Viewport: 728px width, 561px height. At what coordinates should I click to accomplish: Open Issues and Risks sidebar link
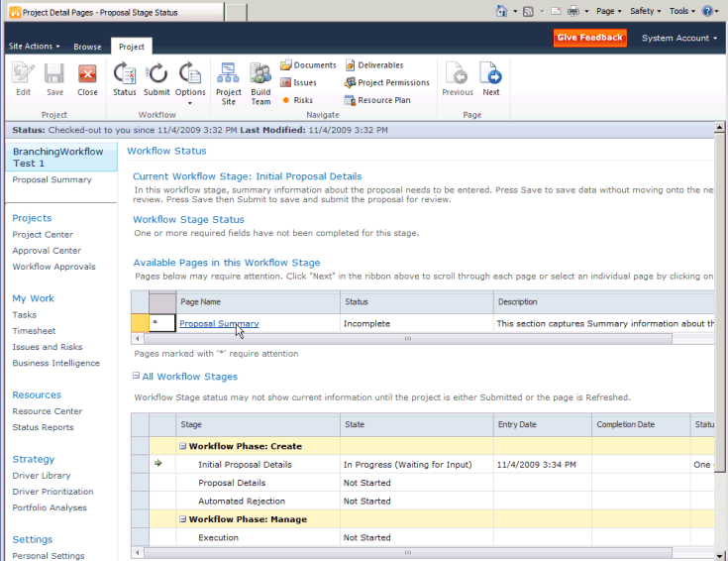coord(48,347)
